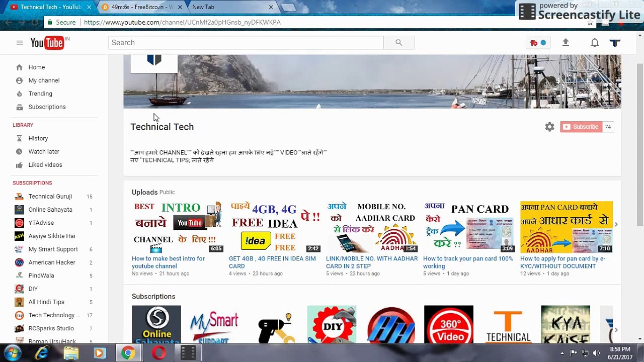Click the browser address bar URL
The image size is (644, 362).
pos(182,22)
